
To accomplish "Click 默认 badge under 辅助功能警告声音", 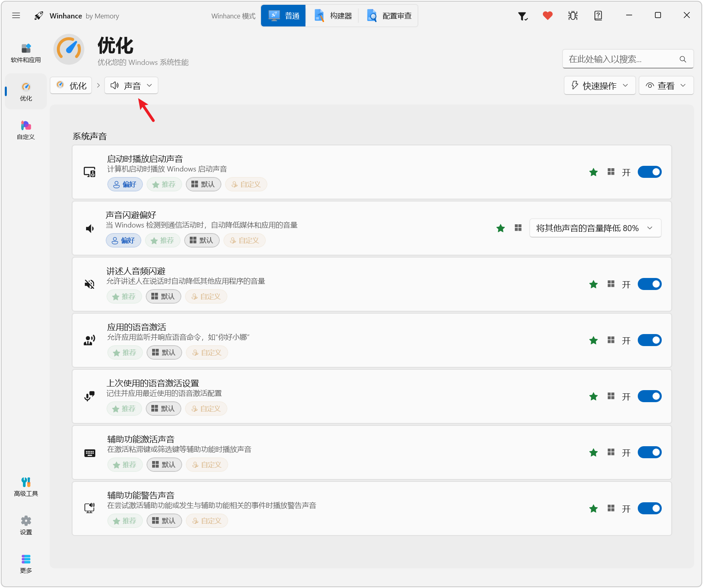I will point(164,521).
